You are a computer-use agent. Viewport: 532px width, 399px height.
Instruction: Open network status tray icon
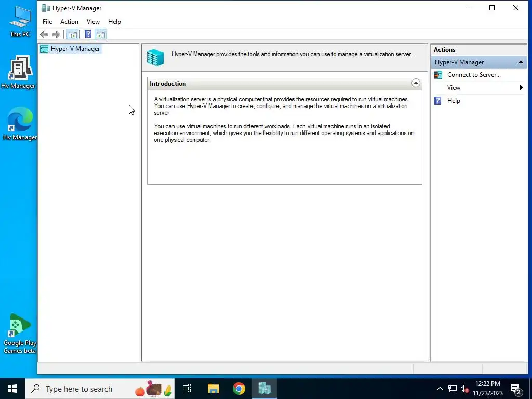pos(453,389)
